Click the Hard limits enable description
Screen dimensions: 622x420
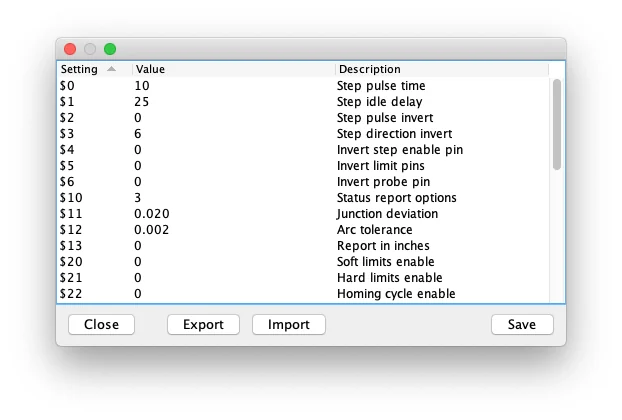click(x=390, y=278)
